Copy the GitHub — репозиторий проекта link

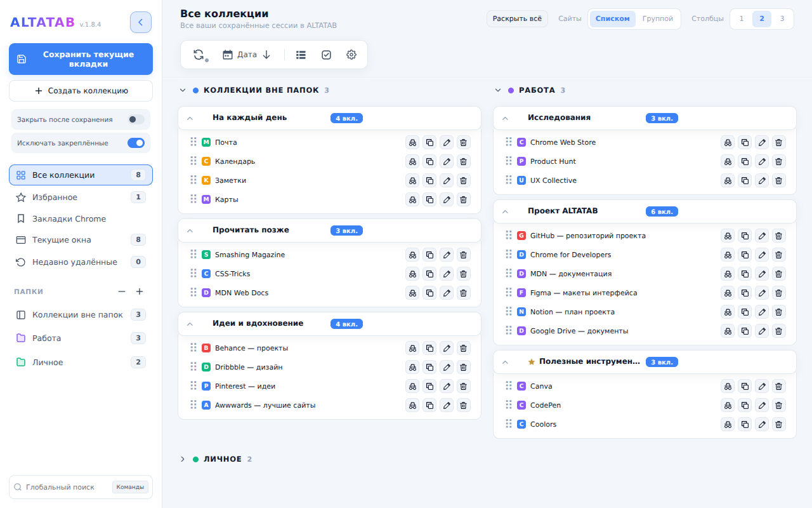pos(745,236)
